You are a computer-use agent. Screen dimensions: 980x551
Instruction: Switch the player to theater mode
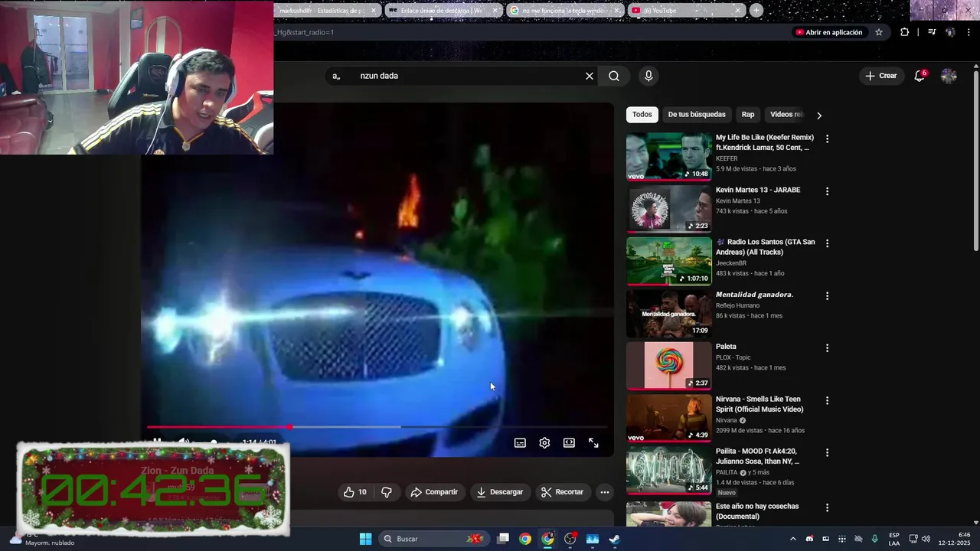pos(569,443)
